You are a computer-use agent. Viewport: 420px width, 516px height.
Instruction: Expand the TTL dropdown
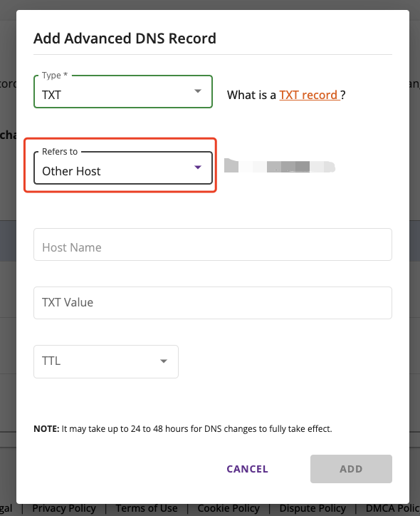click(106, 361)
